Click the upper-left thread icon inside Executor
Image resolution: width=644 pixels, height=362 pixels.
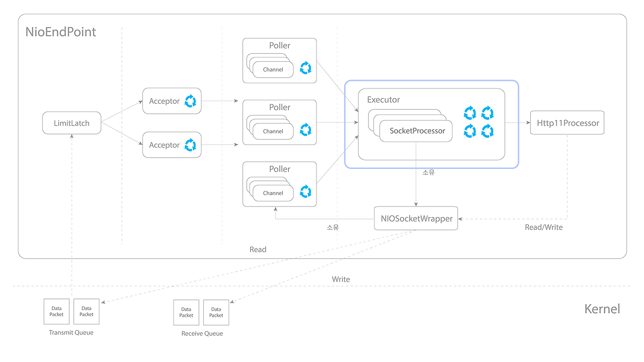coord(470,113)
